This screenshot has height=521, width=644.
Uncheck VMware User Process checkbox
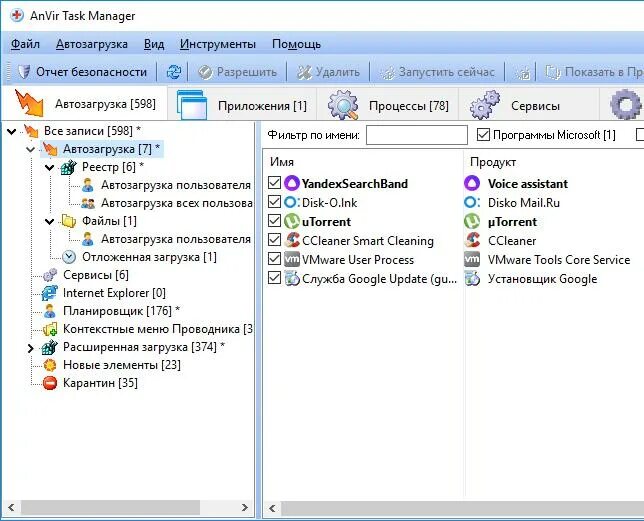coord(274,259)
